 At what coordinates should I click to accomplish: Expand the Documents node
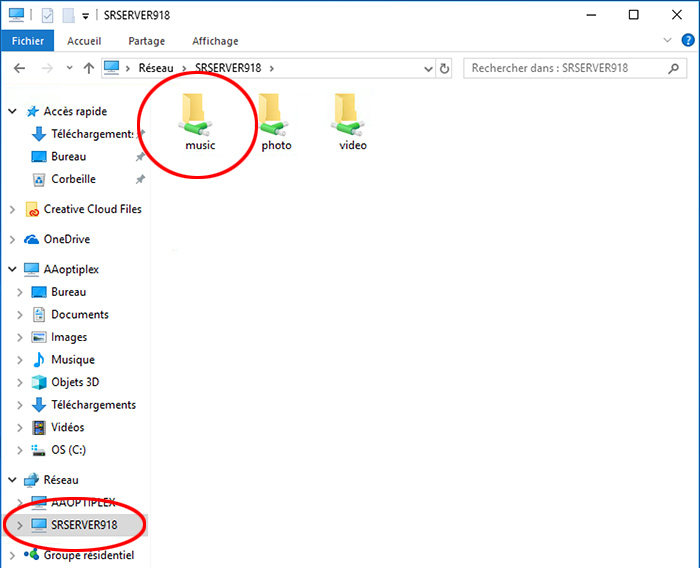tap(20, 315)
